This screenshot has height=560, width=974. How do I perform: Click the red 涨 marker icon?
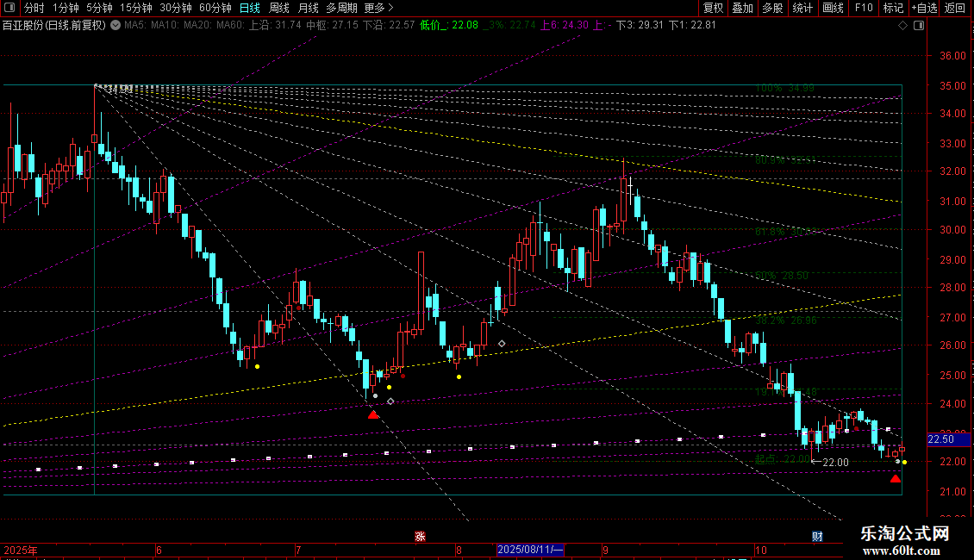coord(420,537)
